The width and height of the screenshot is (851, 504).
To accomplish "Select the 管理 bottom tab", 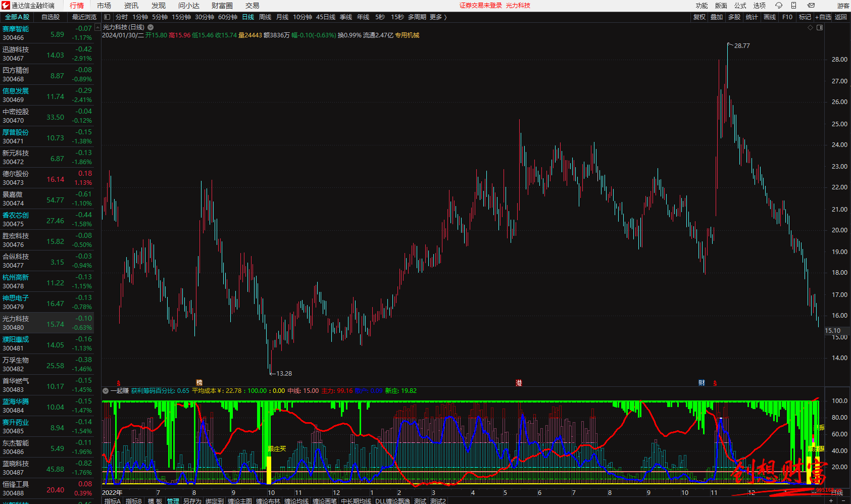I will 173,501.
